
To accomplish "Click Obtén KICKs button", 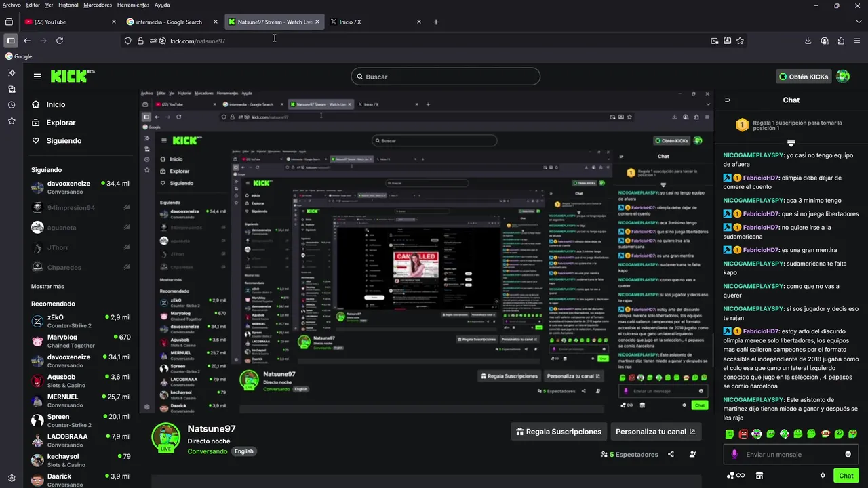I will pos(804,77).
